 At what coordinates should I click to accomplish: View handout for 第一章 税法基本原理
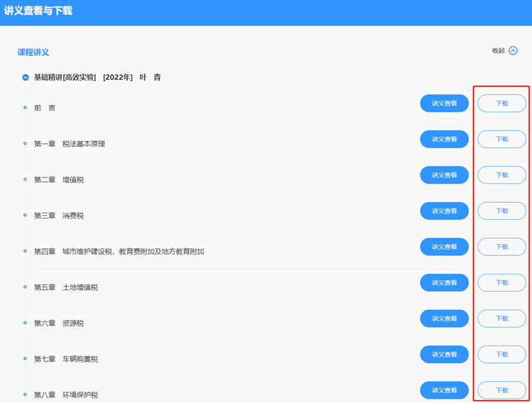coord(444,139)
